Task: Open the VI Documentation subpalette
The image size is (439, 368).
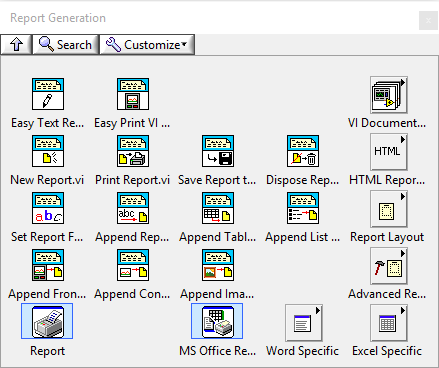Action: (x=389, y=95)
